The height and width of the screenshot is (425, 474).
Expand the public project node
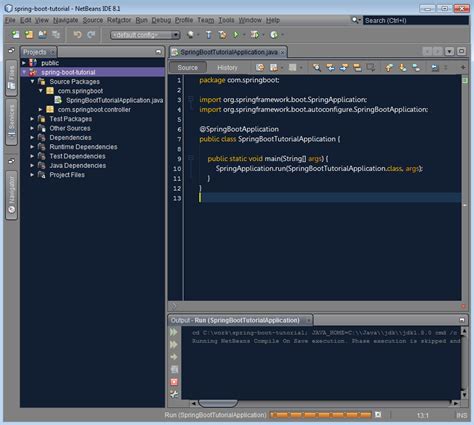(24, 63)
